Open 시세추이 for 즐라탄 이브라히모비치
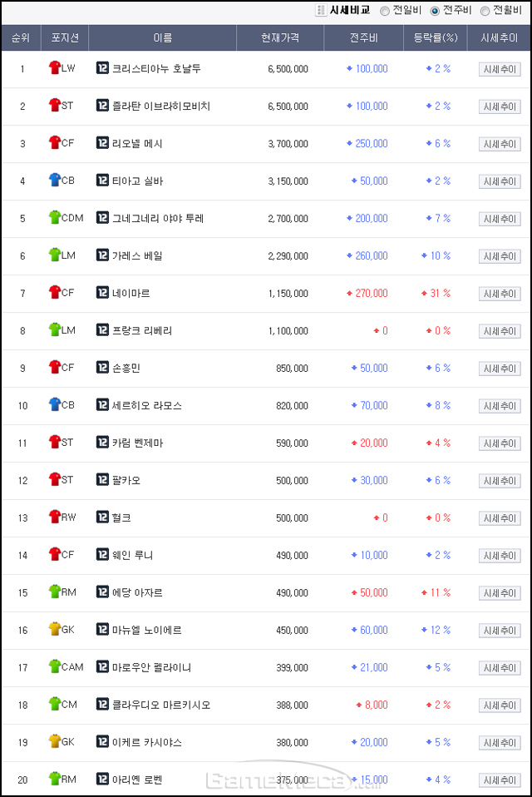The width and height of the screenshot is (532, 797). pyautogui.click(x=500, y=106)
